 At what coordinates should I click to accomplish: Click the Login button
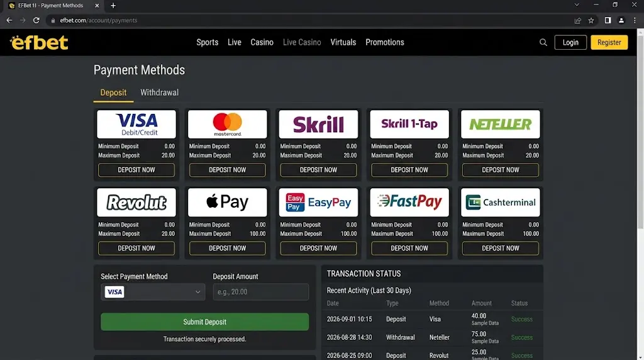click(570, 42)
